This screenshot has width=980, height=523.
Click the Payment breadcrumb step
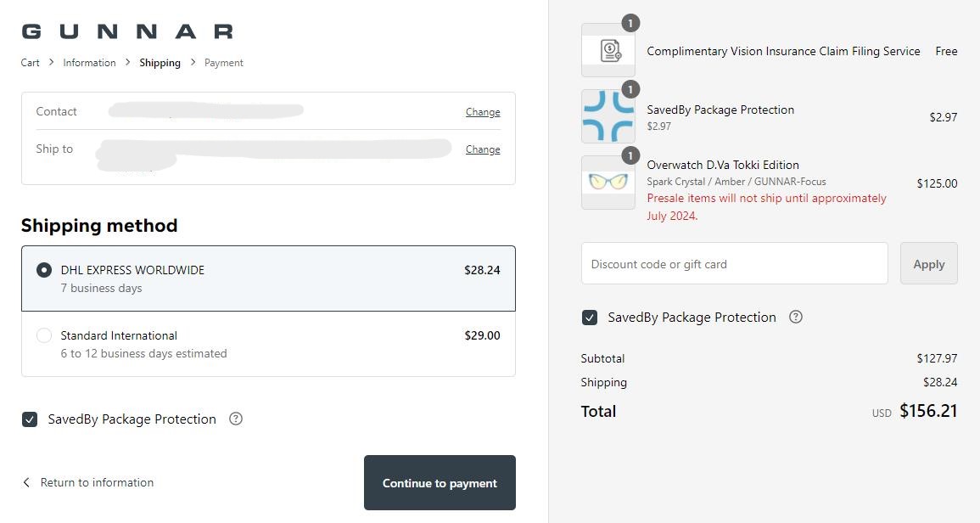point(224,63)
